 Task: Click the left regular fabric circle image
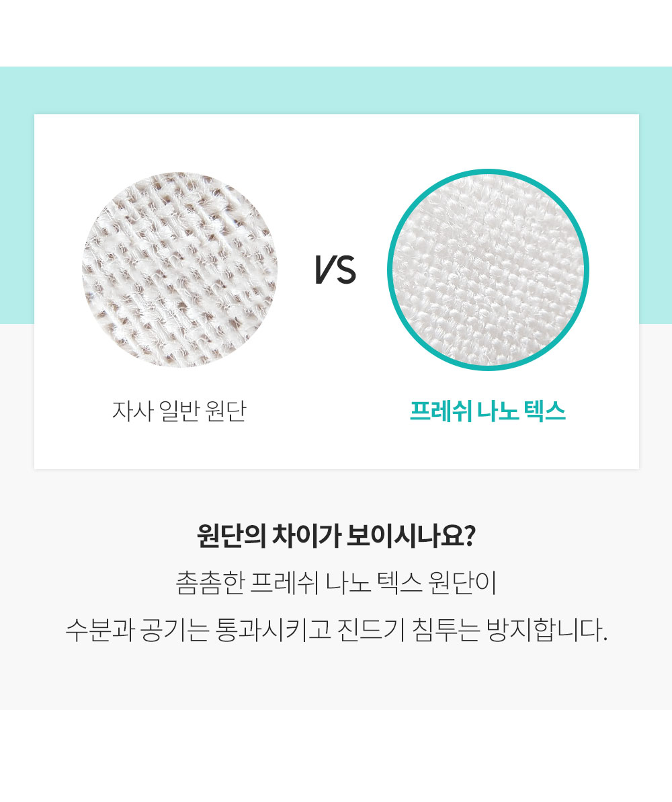point(179,270)
